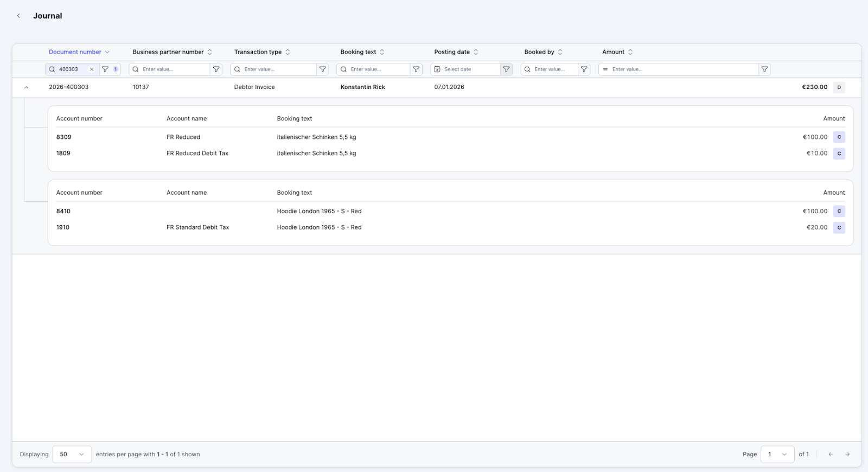Open filter icon for Amount column
Image resolution: width=868 pixels, height=472 pixels.
(764, 69)
